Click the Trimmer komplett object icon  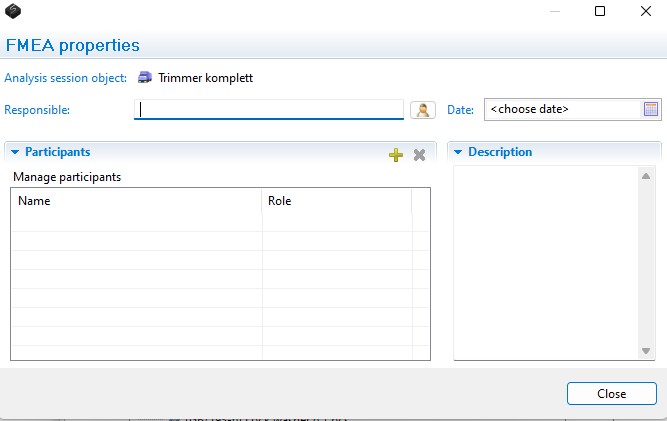coord(145,77)
